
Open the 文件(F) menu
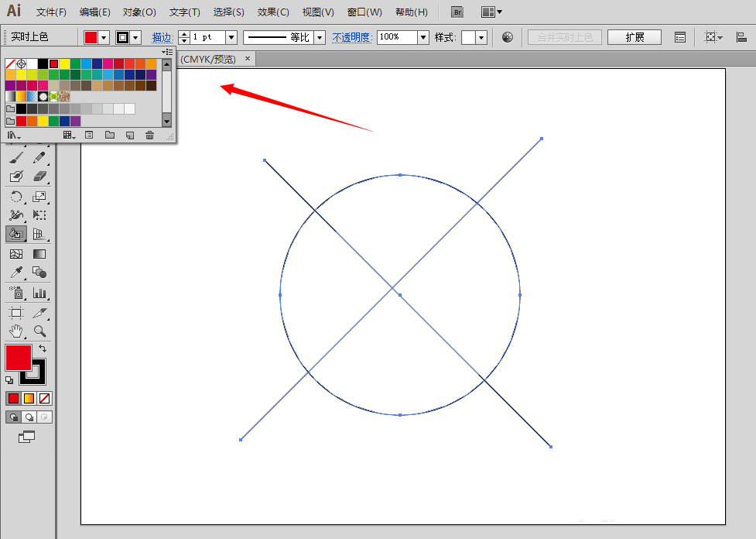point(51,12)
